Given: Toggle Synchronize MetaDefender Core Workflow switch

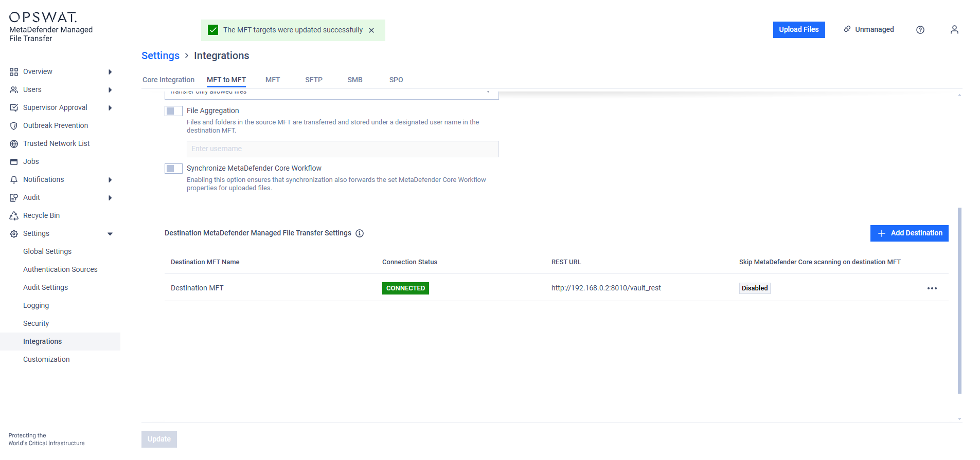Looking at the screenshot, I should pos(173,169).
